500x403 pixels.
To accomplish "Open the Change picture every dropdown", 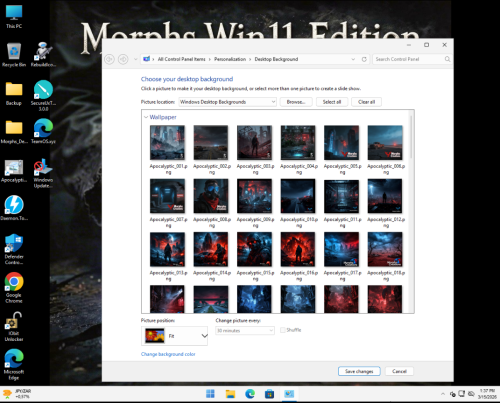I will click(245, 331).
